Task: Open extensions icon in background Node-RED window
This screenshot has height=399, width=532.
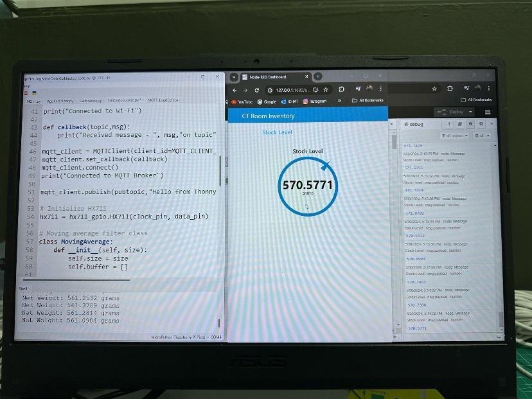Action: tap(450, 88)
